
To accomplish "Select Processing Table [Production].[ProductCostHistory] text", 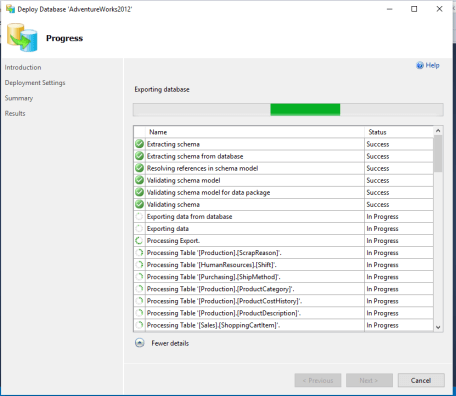I will coord(224,301).
